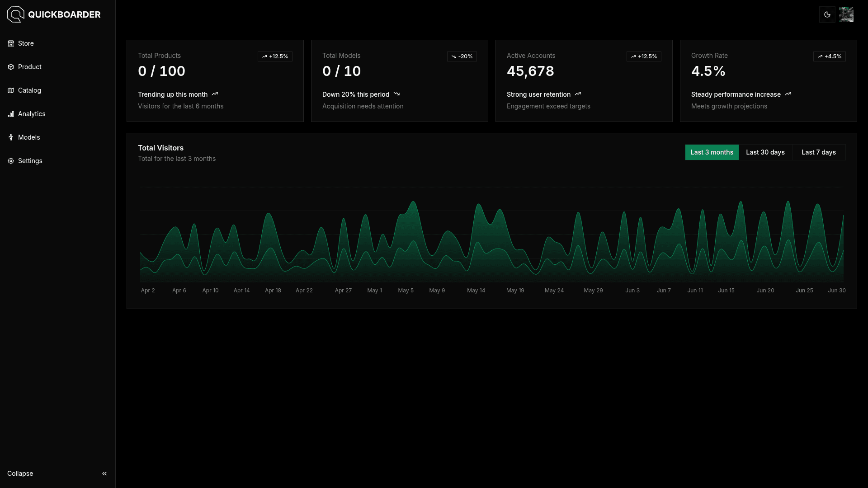
Task: Select the Last 3 months range
Action: pos(712,152)
